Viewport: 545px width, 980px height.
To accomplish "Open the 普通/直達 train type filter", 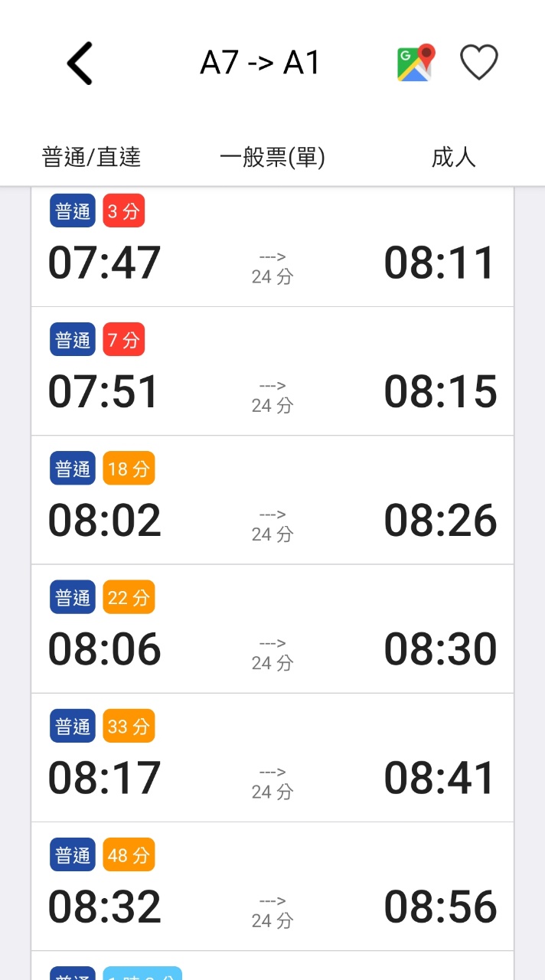I will [91, 158].
